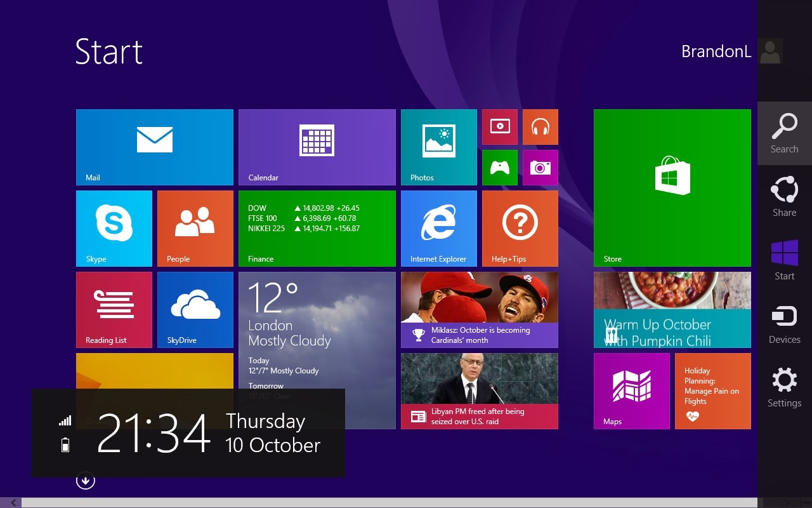Click the Thursday 10 October date
This screenshot has height=508, width=812.
click(273, 433)
